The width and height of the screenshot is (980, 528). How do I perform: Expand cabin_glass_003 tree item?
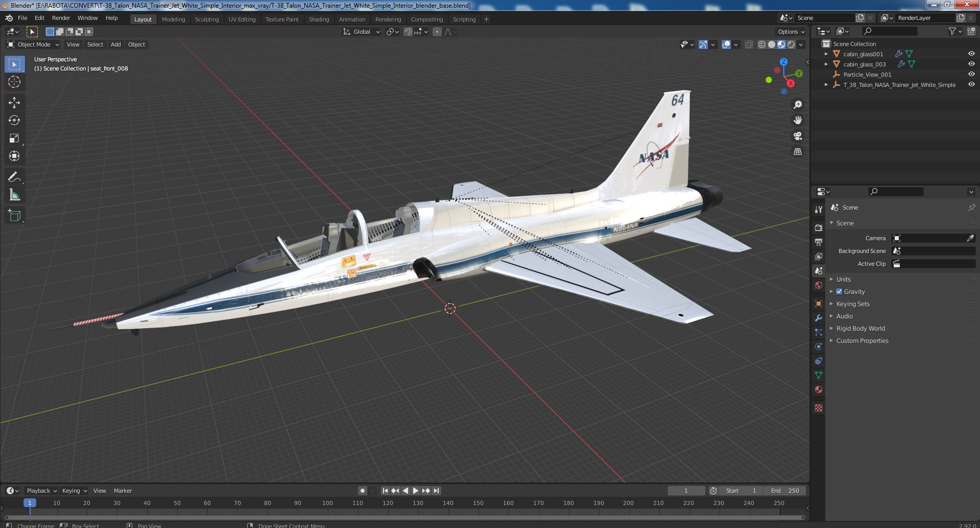click(826, 64)
